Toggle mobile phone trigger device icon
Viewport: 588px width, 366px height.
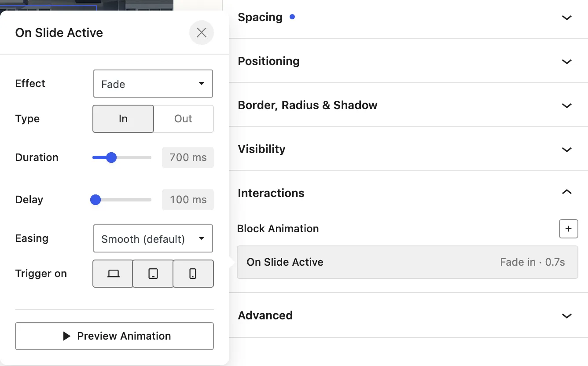pyautogui.click(x=193, y=274)
